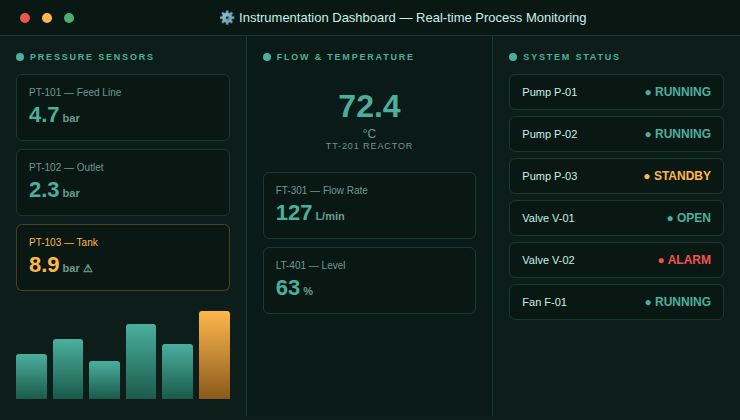The image size is (740, 420).
Task: Click the status dot beside Fan F-01 RUNNING
Action: pyautogui.click(x=648, y=302)
